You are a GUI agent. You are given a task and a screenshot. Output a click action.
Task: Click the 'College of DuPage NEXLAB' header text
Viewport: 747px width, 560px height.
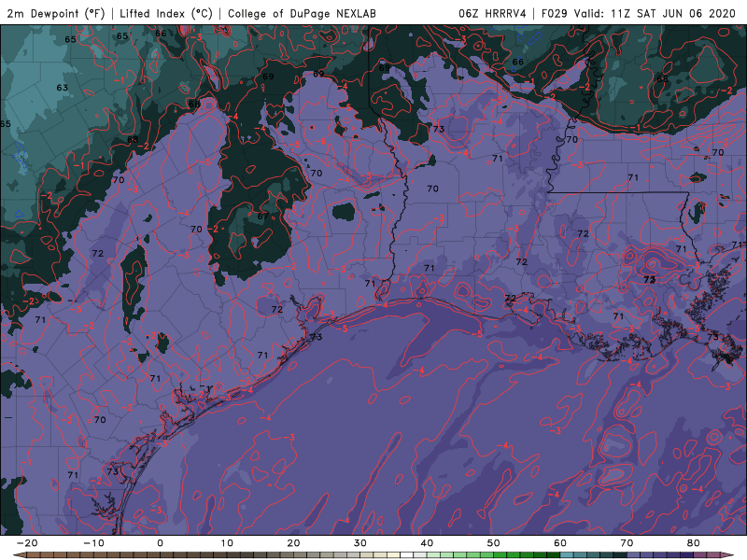click(302, 13)
